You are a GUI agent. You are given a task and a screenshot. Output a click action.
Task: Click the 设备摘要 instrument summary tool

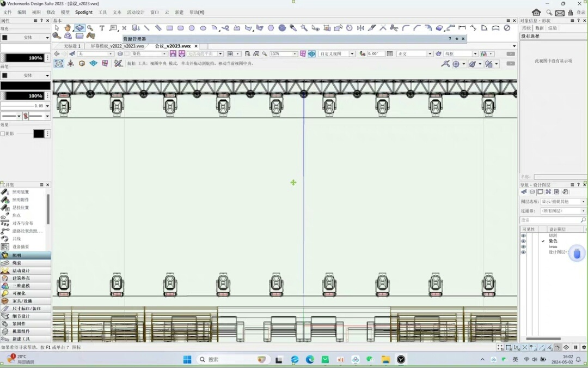click(x=21, y=247)
